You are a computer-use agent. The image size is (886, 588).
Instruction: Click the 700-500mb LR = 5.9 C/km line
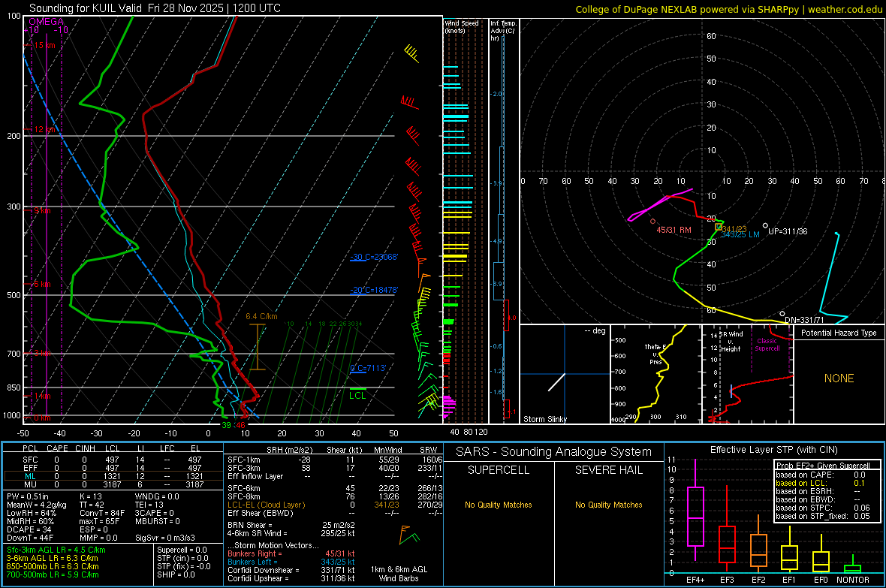(x=53, y=575)
